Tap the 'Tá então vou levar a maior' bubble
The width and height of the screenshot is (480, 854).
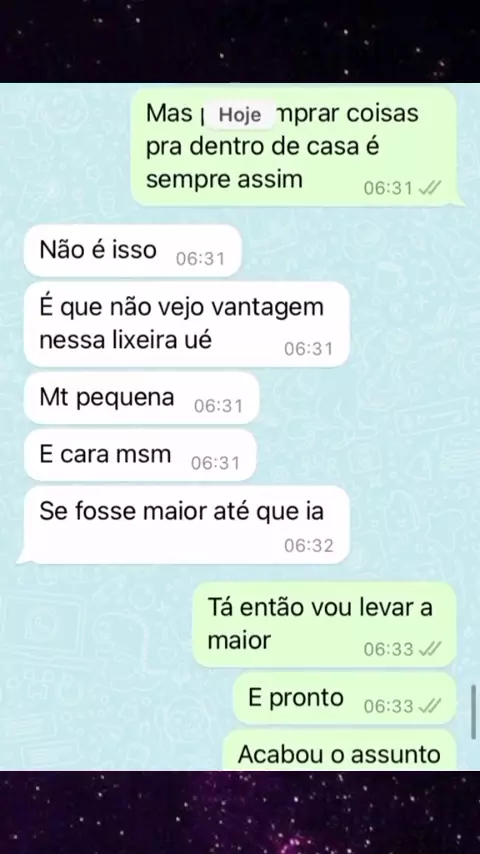(324, 624)
